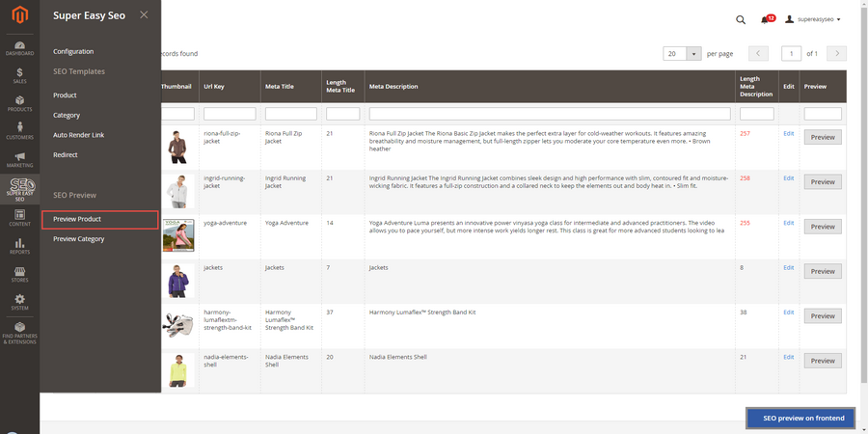
Task: Select Preview Category menu item
Action: [79, 239]
